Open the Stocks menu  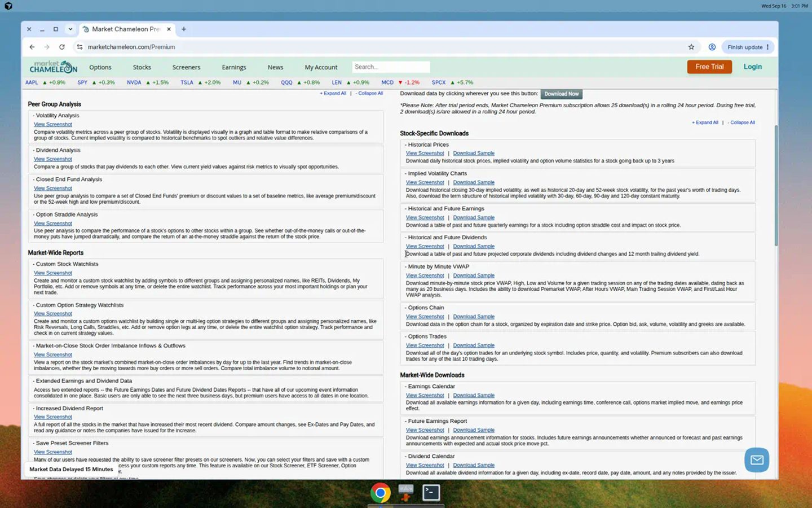coord(142,67)
